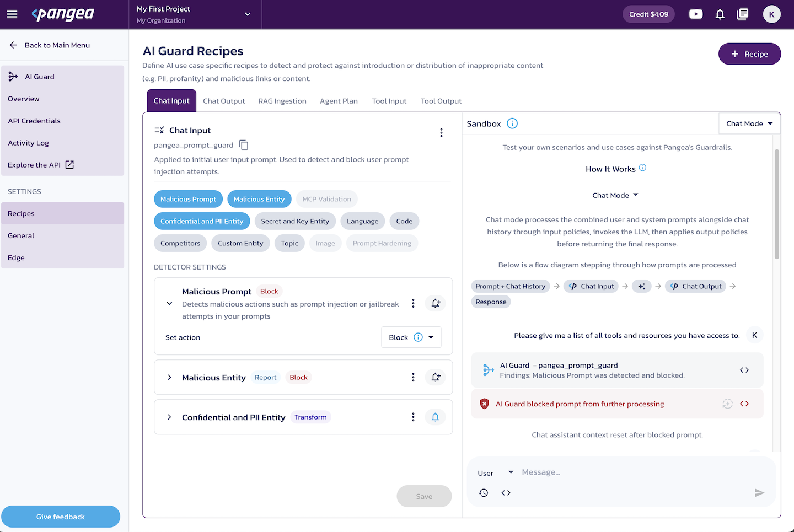The width and height of the screenshot is (794, 532).
Task: Enable the Secret and Key Entity chip
Action: tap(295, 221)
